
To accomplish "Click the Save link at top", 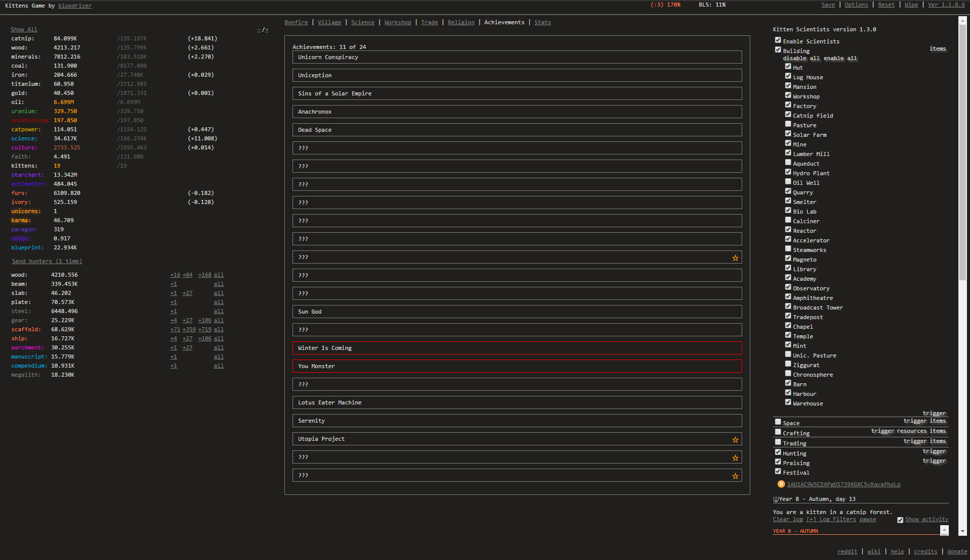I will pos(828,5).
